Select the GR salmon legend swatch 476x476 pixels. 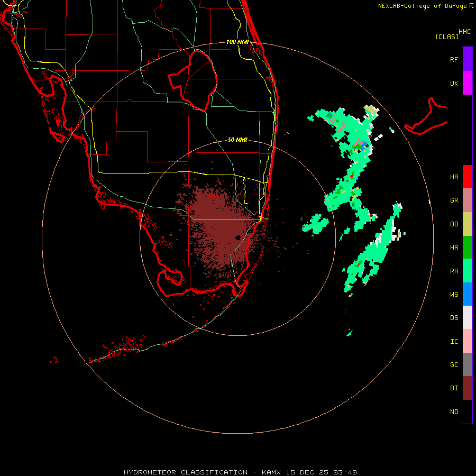467,200
